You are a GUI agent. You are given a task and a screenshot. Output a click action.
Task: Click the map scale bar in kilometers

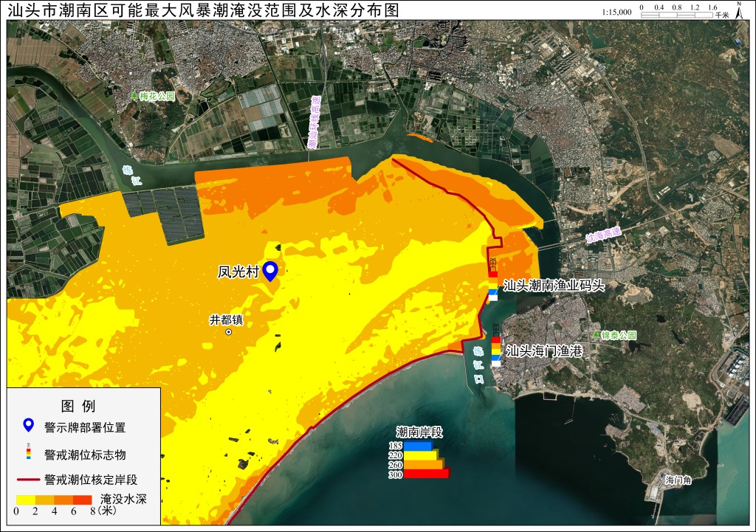[677, 15]
